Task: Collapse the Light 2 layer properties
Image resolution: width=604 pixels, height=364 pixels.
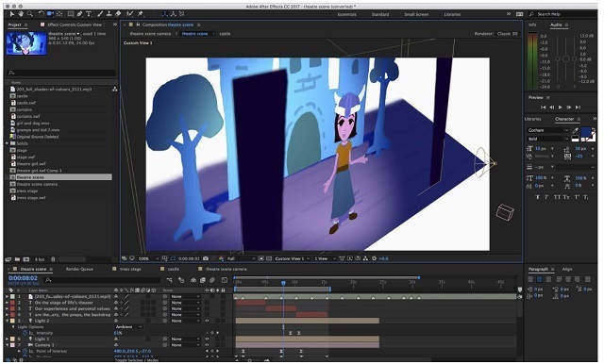Action: tap(7, 321)
